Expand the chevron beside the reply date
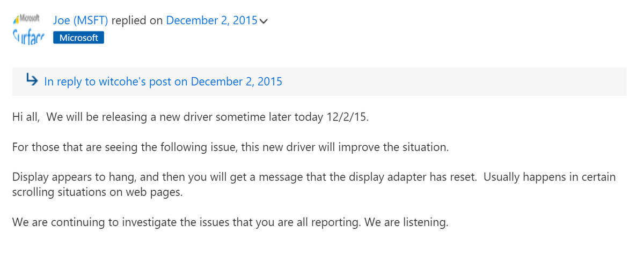The height and width of the screenshot is (261, 644). coord(264,22)
